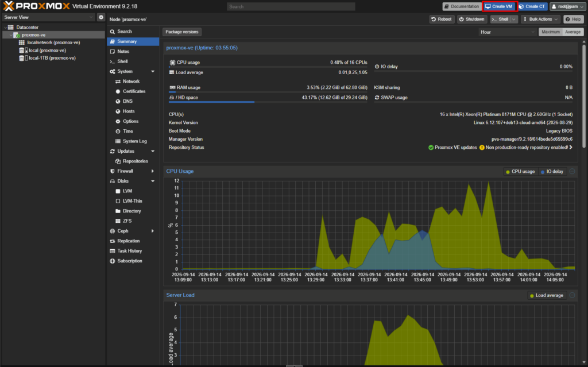Open the Documentation button
The height and width of the screenshot is (367, 588).
pos(462,6)
